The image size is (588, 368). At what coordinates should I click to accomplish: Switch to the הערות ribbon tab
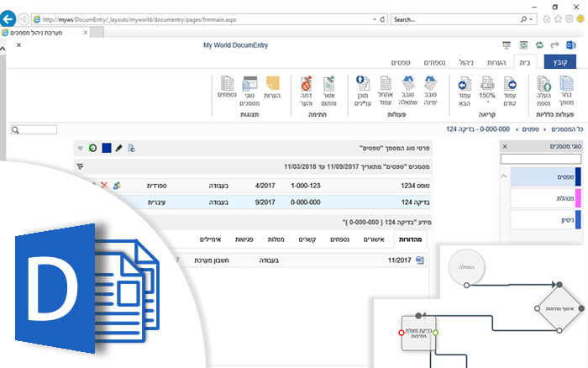(496, 62)
